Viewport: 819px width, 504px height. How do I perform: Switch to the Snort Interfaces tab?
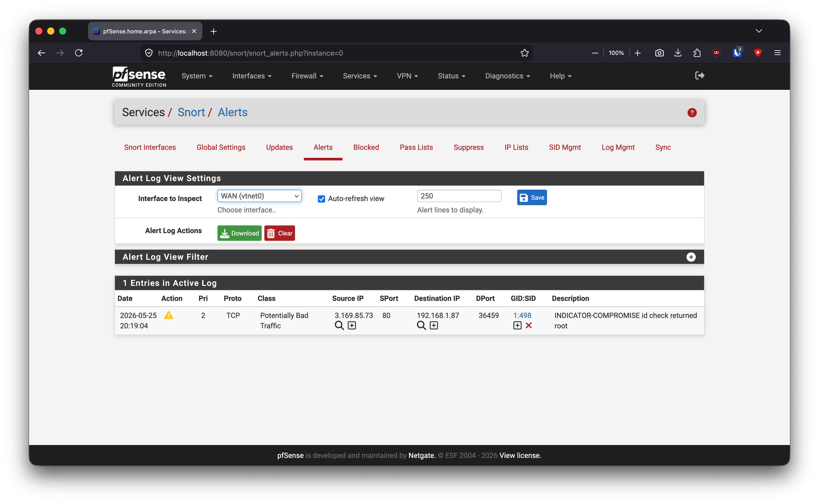coord(150,147)
